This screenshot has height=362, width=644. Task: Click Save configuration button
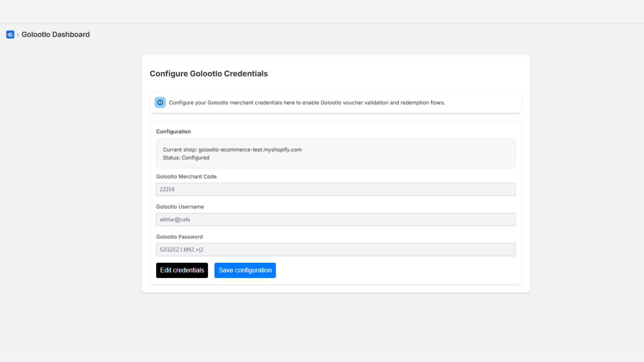coord(245,270)
